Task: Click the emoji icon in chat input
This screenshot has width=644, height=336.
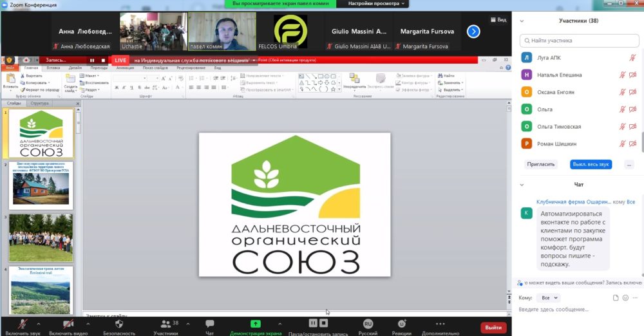Action: tap(625, 298)
